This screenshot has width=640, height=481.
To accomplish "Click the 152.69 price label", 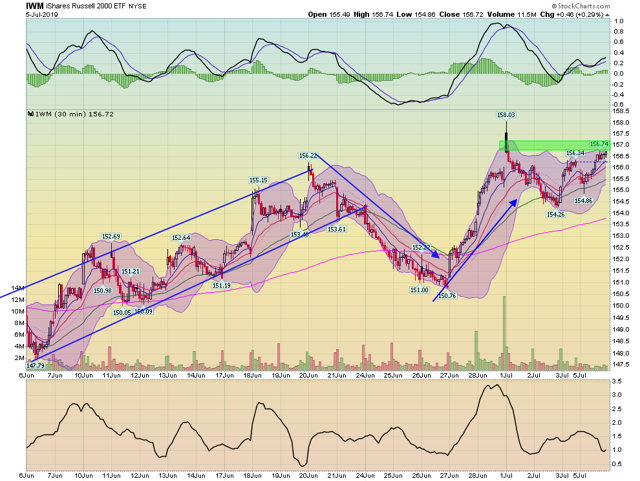I will (x=111, y=236).
